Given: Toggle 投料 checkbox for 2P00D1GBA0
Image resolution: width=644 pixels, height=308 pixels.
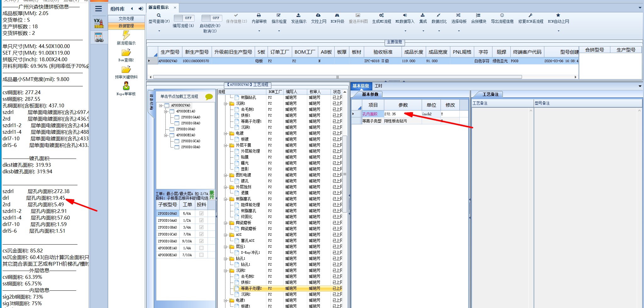Looking at the screenshot, I should [201, 227].
